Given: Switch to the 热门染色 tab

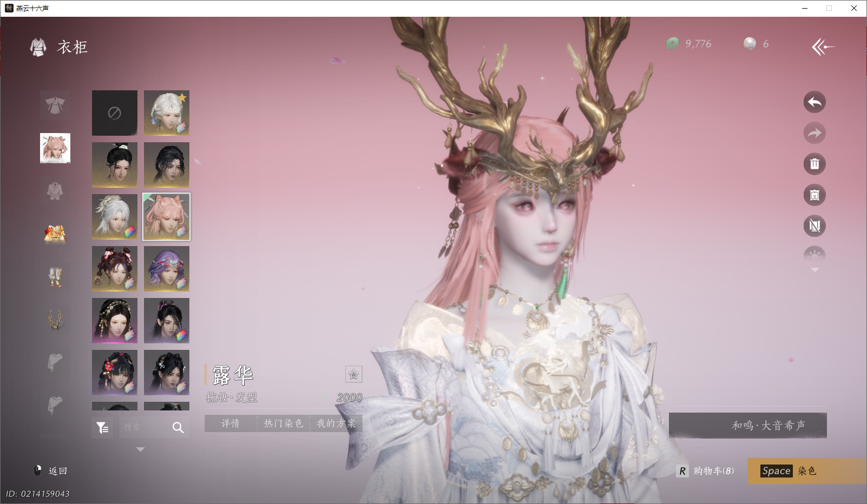Looking at the screenshot, I should coord(283,423).
